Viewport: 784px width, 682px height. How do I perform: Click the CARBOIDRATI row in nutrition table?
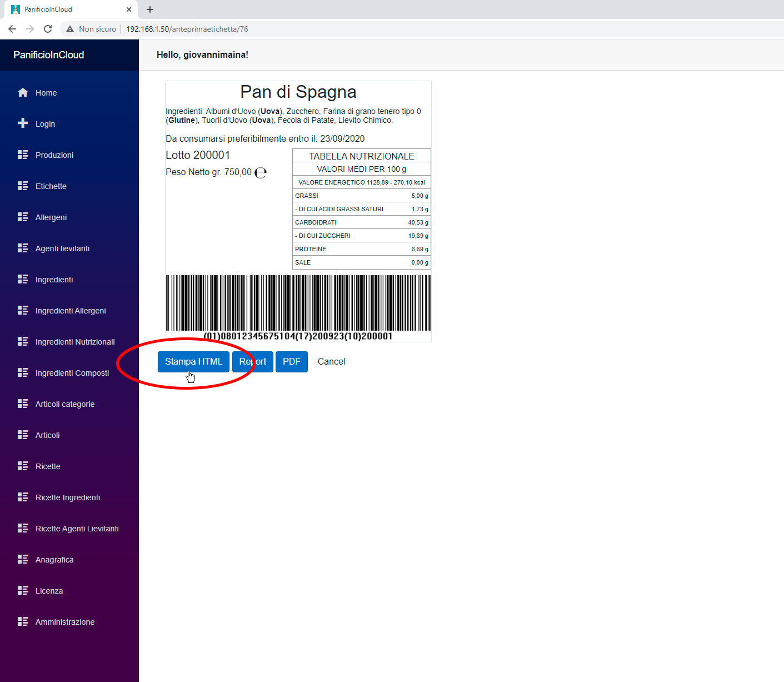[x=362, y=222]
